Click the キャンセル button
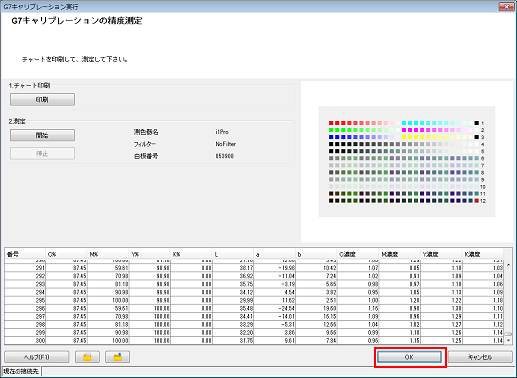The height and width of the screenshot is (378, 517). (480, 357)
